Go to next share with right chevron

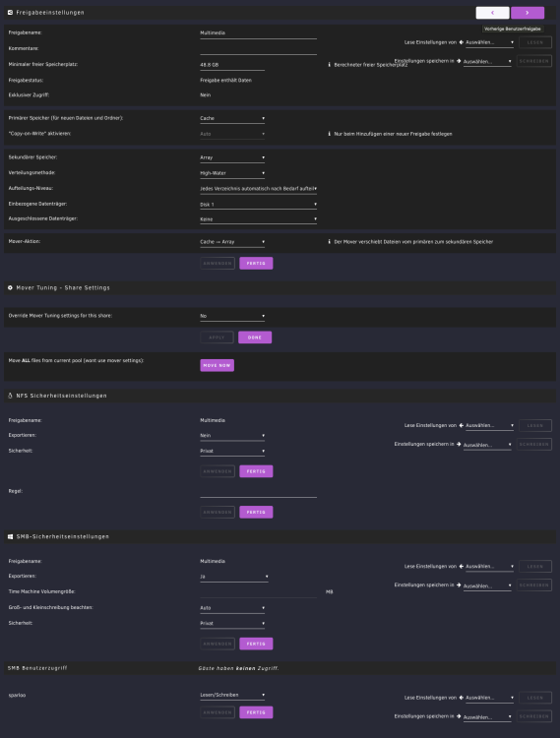pyautogui.click(x=528, y=13)
